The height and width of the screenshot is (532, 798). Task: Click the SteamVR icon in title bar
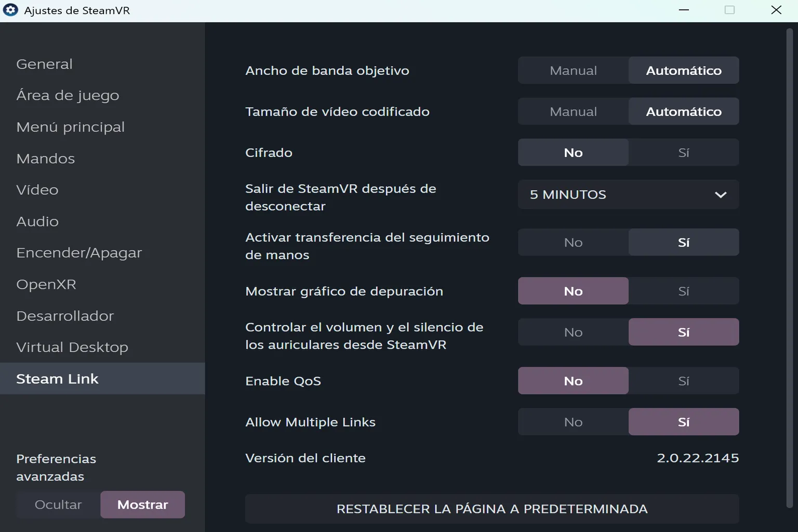click(x=10, y=10)
